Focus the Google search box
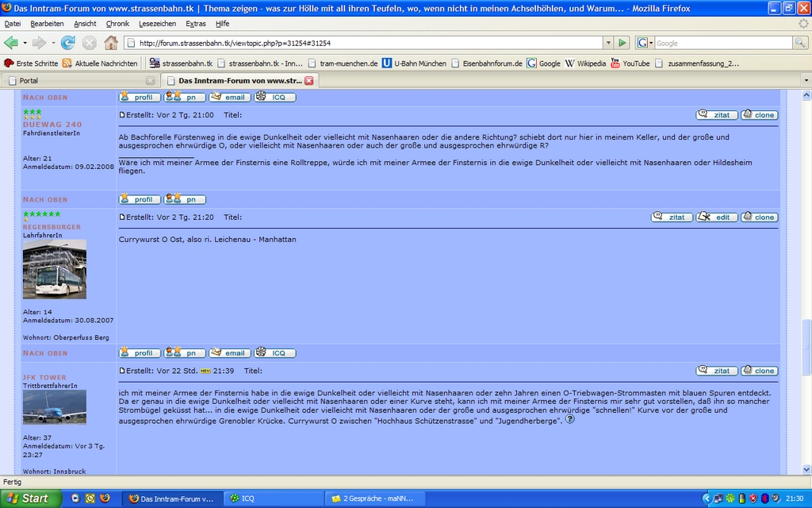Image resolution: width=812 pixels, height=508 pixels. tap(723, 43)
